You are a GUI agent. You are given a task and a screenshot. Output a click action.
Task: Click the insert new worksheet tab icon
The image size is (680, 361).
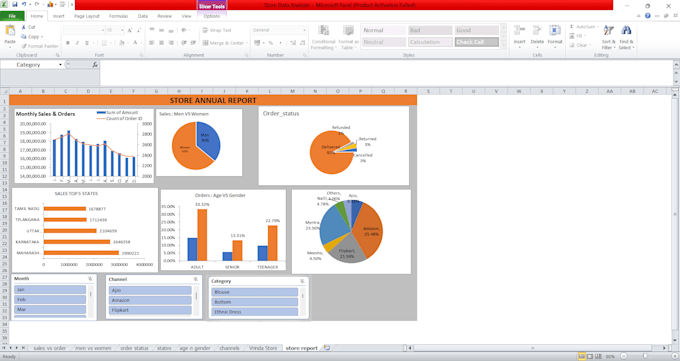327,348
